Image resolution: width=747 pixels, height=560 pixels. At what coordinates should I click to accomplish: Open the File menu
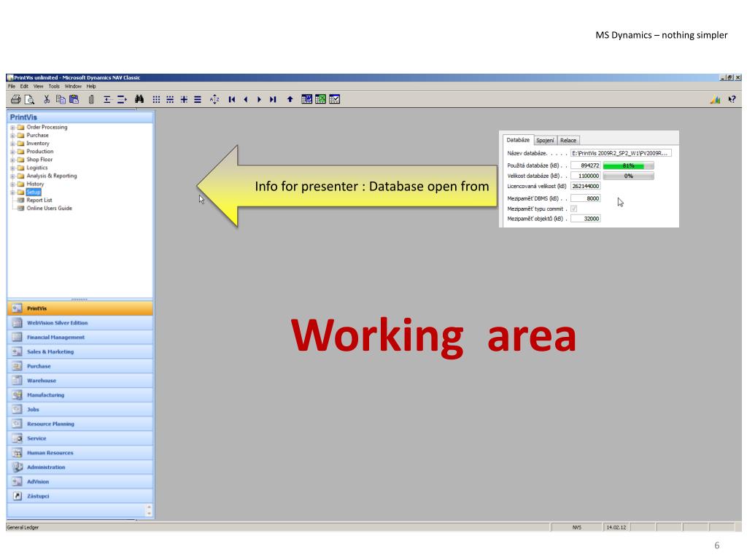point(12,86)
